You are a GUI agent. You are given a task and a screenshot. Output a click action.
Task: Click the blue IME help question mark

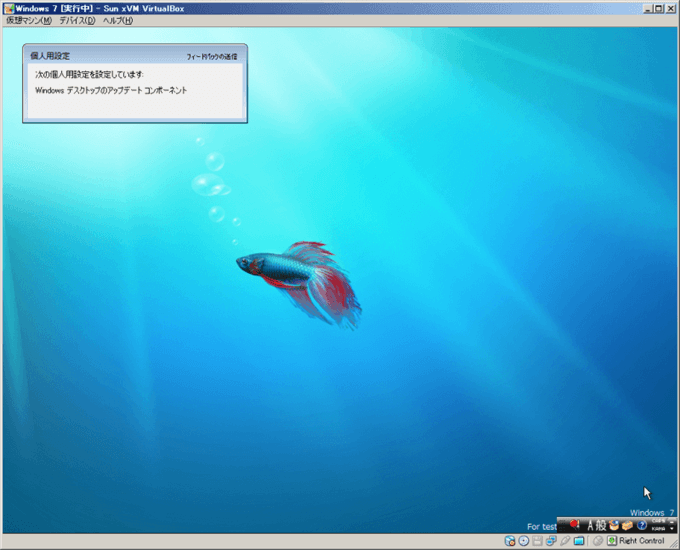[642, 524]
